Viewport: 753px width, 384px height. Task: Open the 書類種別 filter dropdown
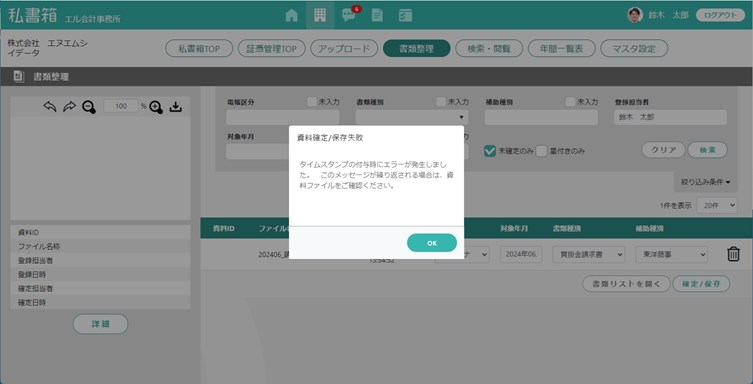point(412,117)
